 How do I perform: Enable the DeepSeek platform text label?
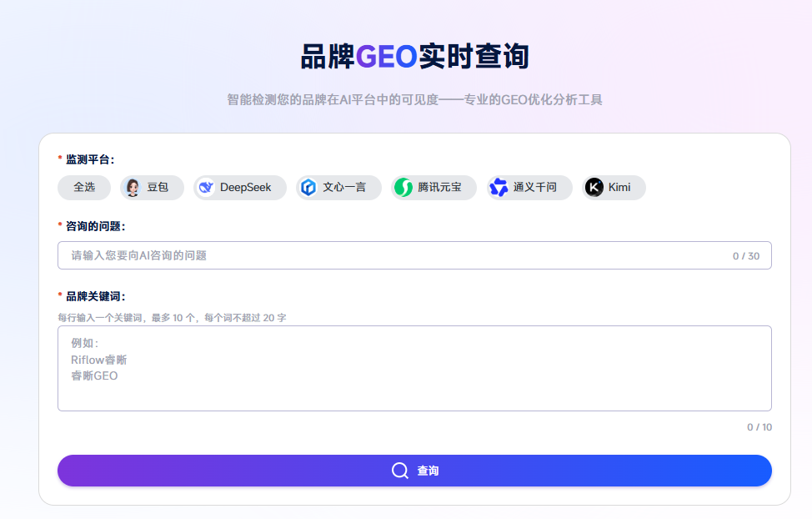245,188
